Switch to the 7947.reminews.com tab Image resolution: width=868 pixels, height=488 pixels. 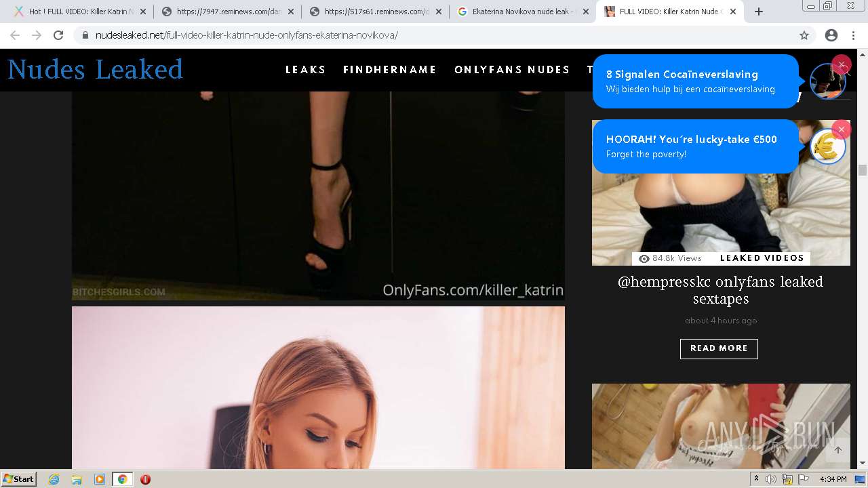pos(227,12)
